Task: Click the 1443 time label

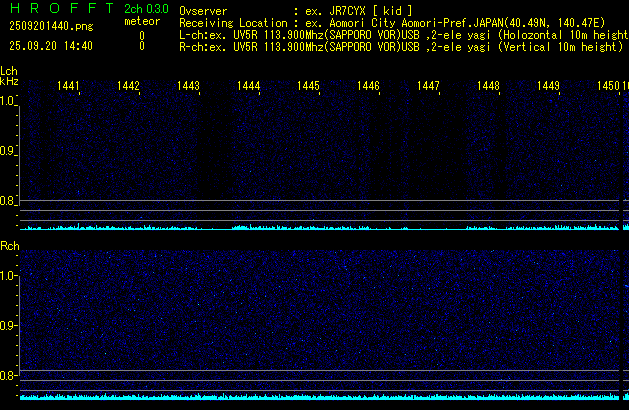Action: [189, 87]
